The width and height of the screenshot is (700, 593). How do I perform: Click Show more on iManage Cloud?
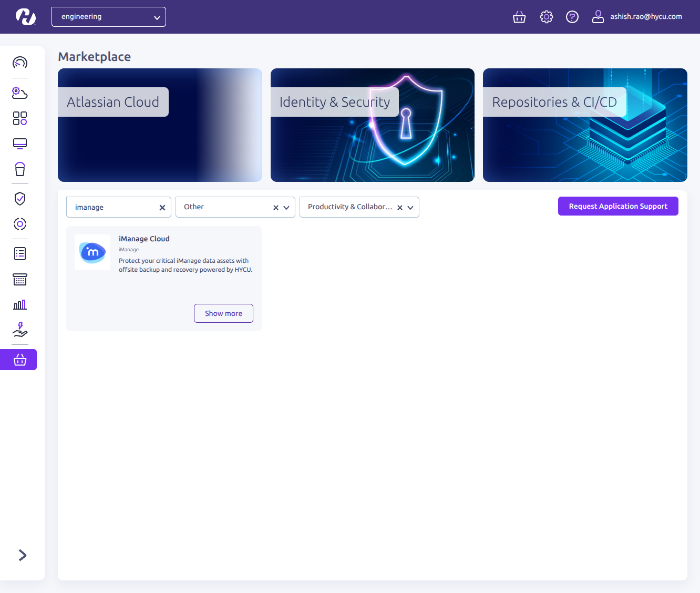click(x=223, y=313)
